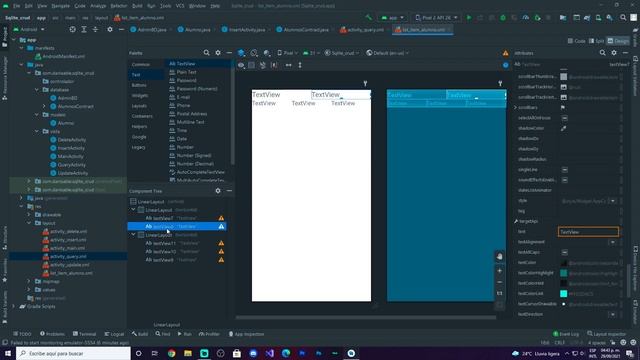Viewport: 640px width, 360px height.
Task: Run the app with the green play button
Action: tap(469, 18)
